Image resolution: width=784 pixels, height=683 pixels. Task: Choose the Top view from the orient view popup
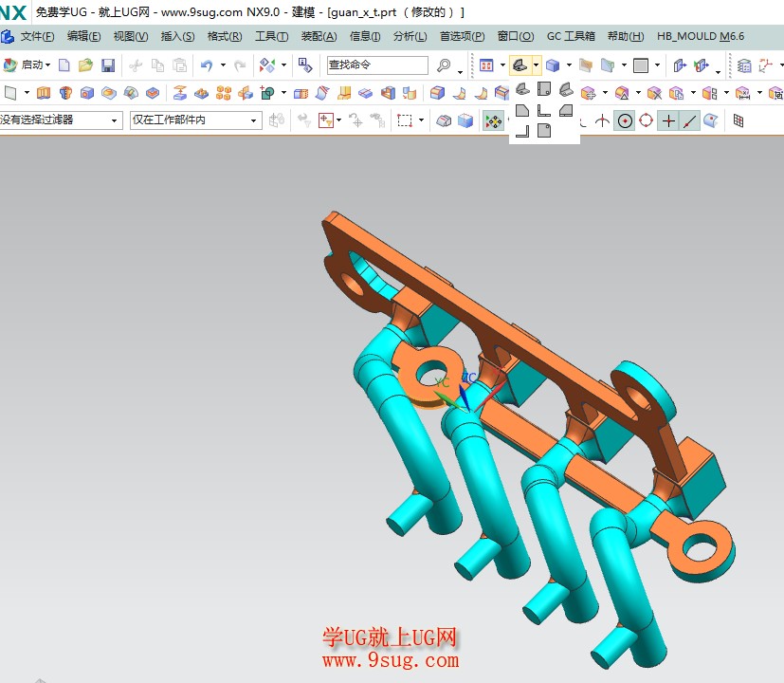[x=544, y=89]
